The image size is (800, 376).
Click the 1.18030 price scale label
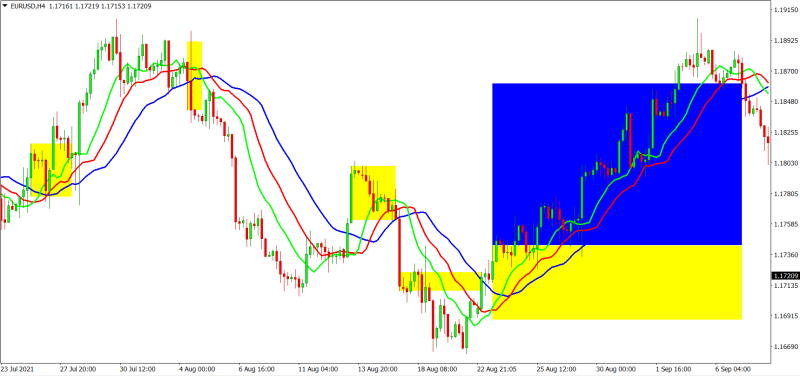[x=786, y=163]
